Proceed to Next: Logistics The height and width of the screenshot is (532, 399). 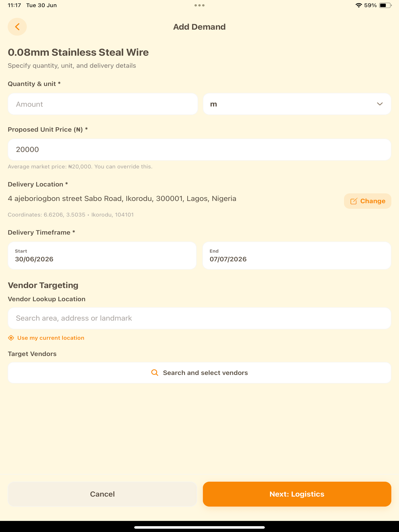(297, 494)
